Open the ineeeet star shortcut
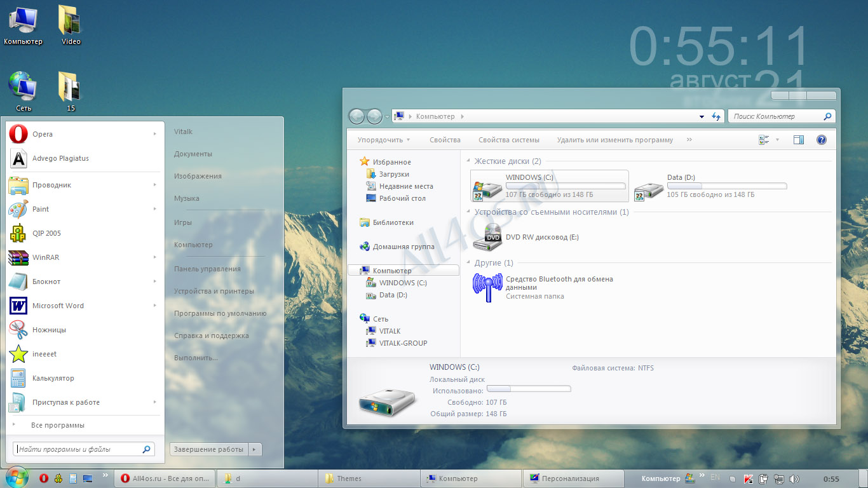868x488 pixels. 83,354
